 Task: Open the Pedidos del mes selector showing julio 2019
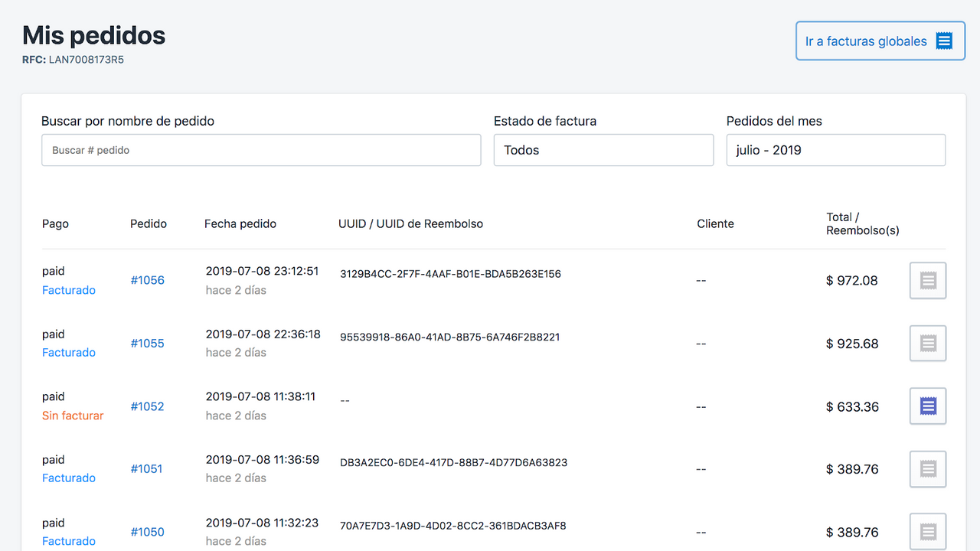point(835,150)
